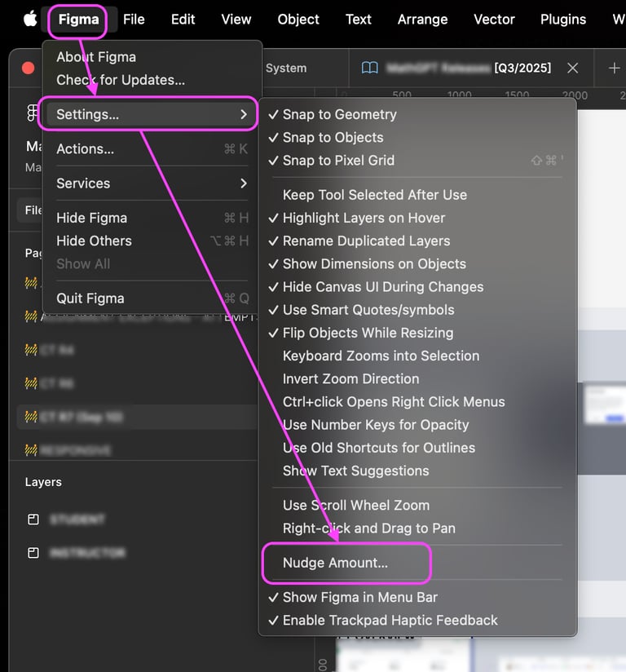Open the Text menu
This screenshot has height=672, width=626.
click(x=358, y=20)
